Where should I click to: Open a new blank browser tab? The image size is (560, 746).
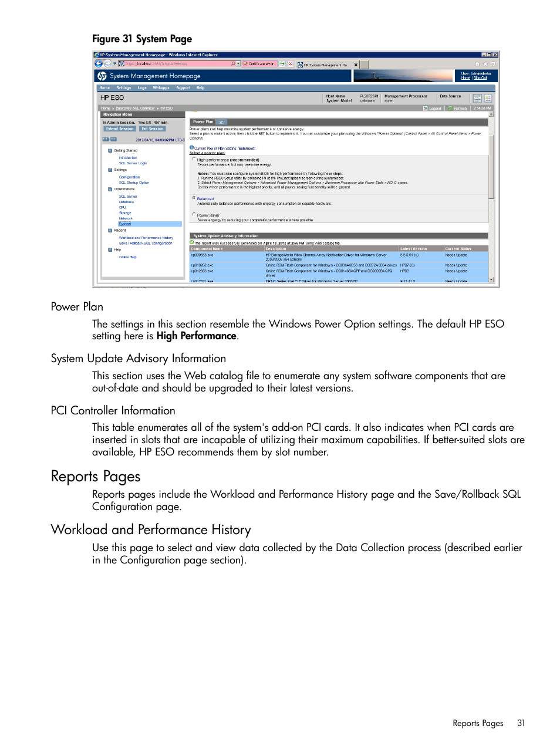click(365, 65)
